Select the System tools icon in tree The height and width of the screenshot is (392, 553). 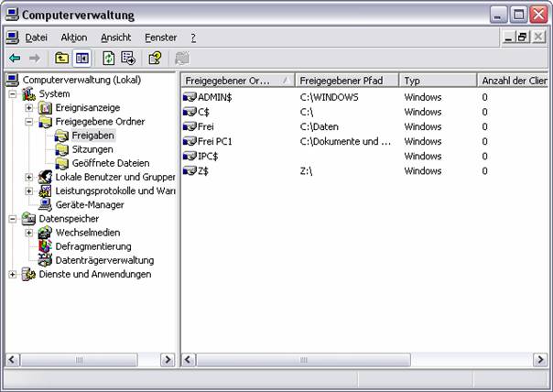(28, 93)
